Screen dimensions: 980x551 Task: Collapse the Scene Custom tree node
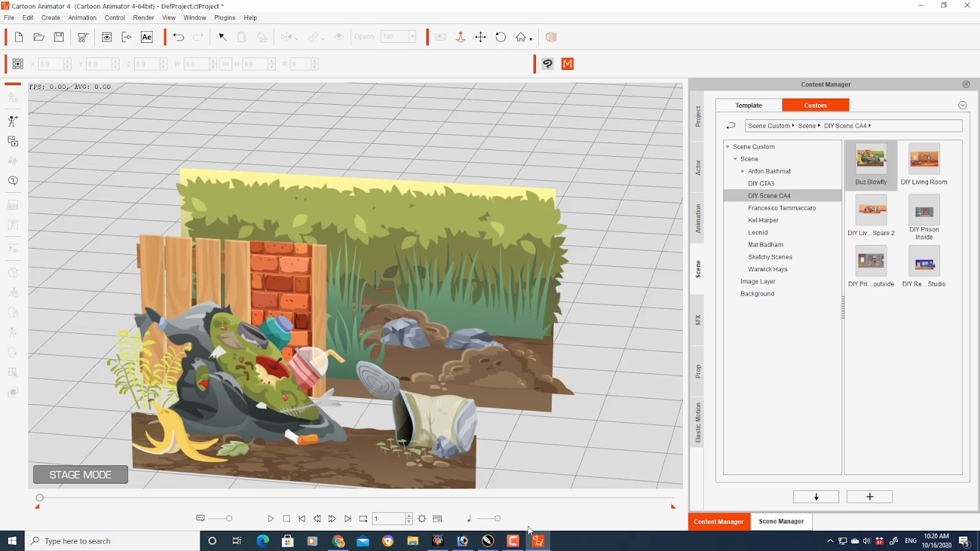pyautogui.click(x=728, y=147)
